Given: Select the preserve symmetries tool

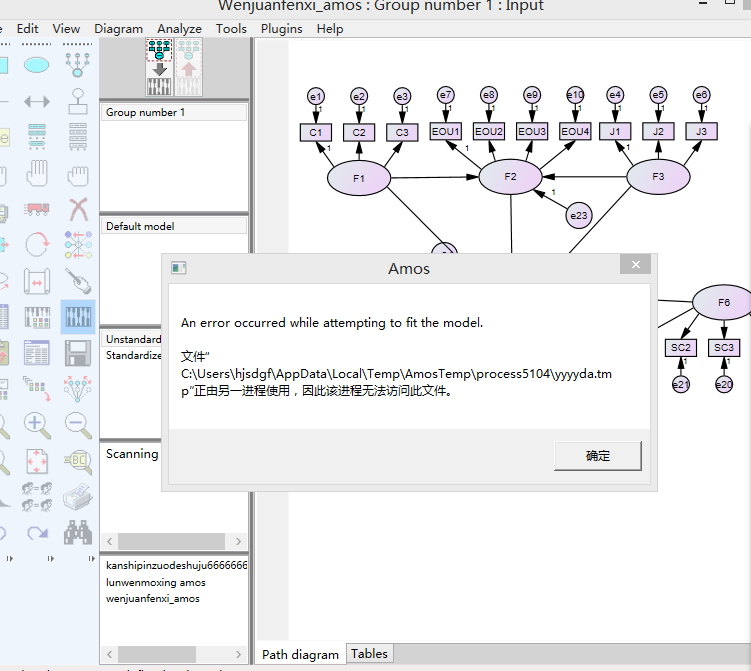Looking at the screenshot, I should (x=78, y=388).
